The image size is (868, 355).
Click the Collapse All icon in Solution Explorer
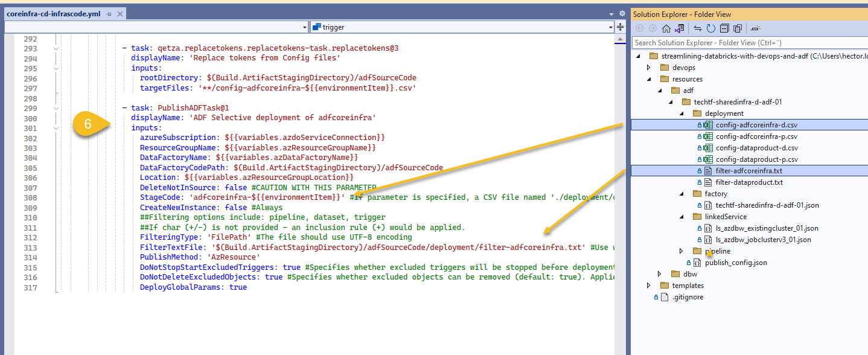tap(724, 28)
